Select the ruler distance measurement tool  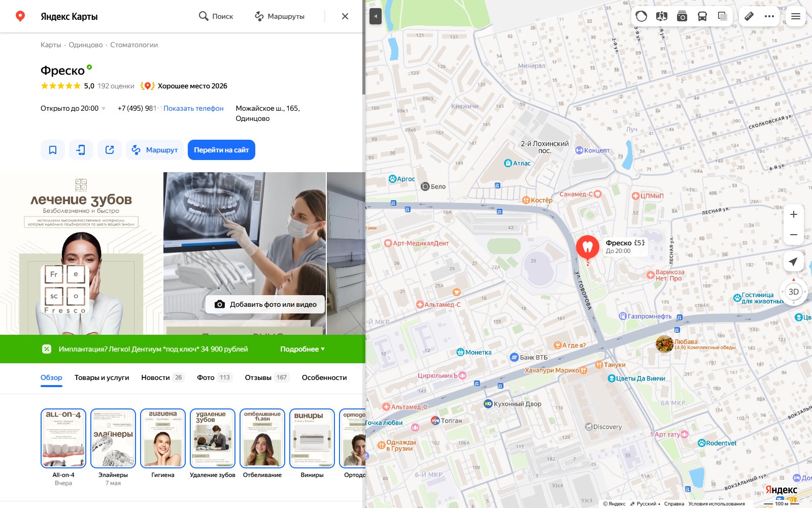pos(749,16)
